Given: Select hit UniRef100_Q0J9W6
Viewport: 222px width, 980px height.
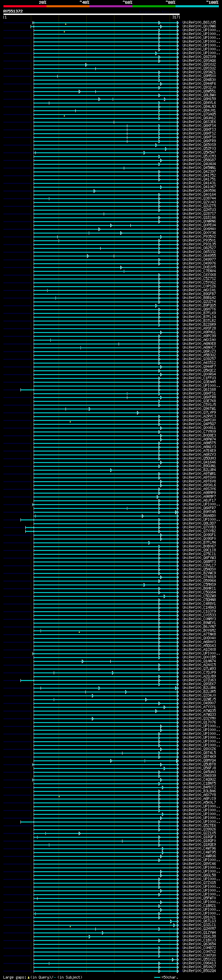Looking at the screenshot, I should [199, 26].
